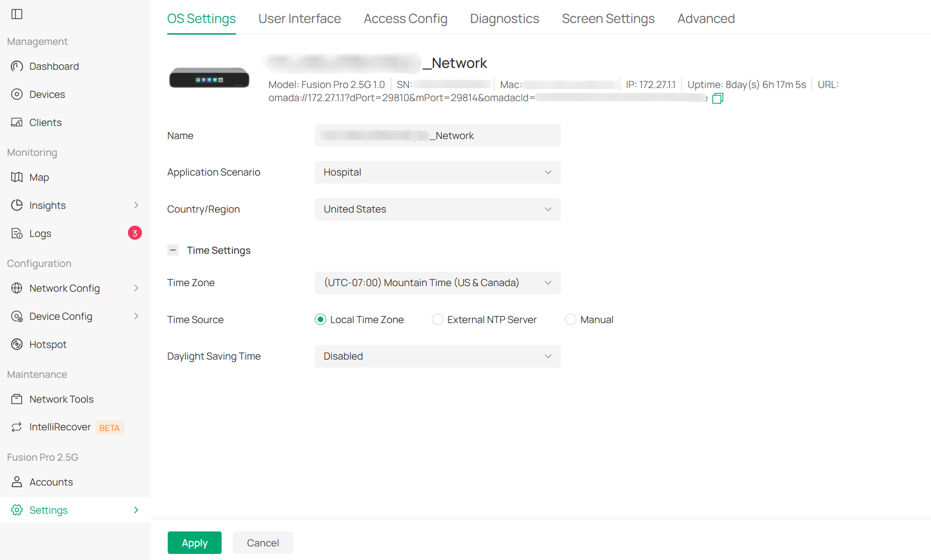
Task: Expand the Network Config submenu chevron
Action: click(x=136, y=288)
